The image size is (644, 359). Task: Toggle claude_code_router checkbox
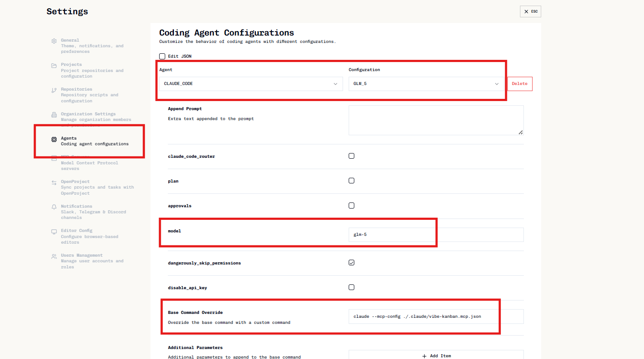pyautogui.click(x=351, y=156)
